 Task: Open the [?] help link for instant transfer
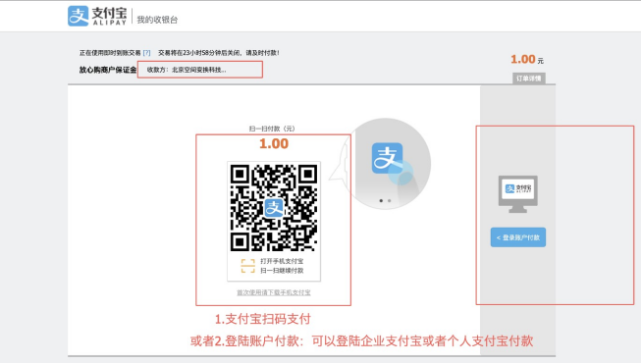(x=146, y=53)
